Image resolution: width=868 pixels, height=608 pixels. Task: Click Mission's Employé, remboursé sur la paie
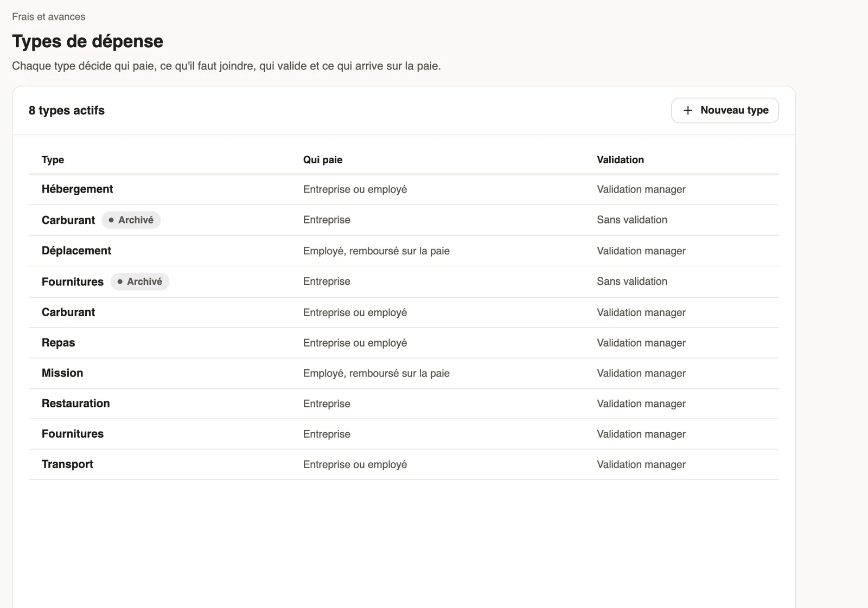pyautogui.click(x=376, y=373)
